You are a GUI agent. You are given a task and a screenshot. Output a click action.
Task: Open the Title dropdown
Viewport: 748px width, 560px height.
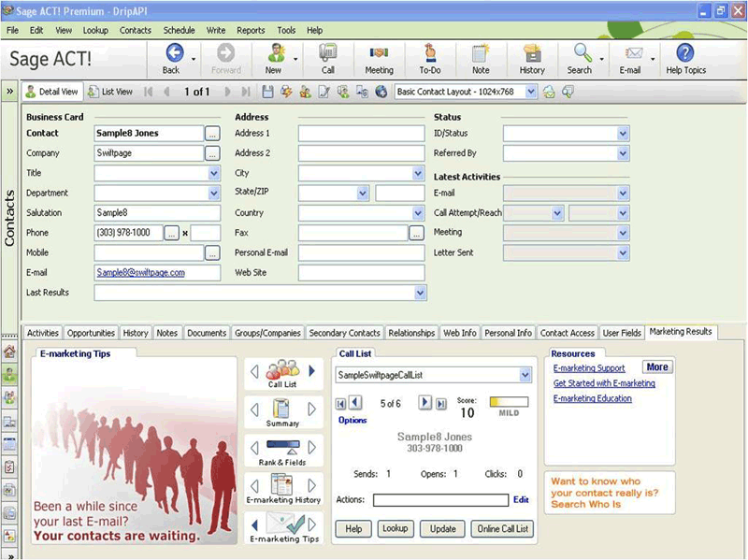214,173
